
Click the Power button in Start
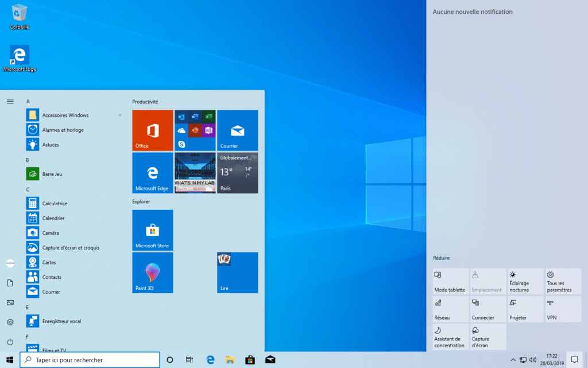(x=10, y=342)
